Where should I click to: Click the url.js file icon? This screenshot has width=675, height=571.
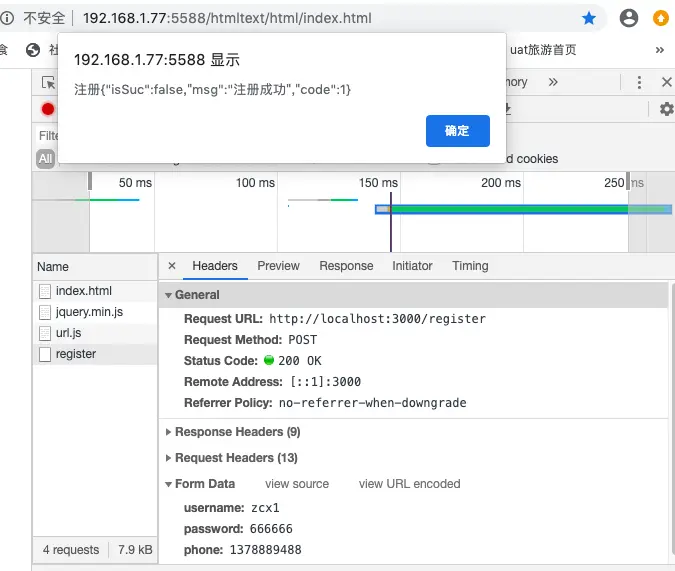(x=45, y=333)
